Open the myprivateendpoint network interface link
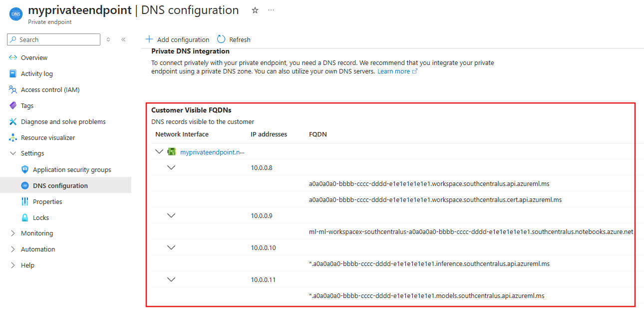Image resolution: width=644 pixels, height=310 pixels. point(213,151)
